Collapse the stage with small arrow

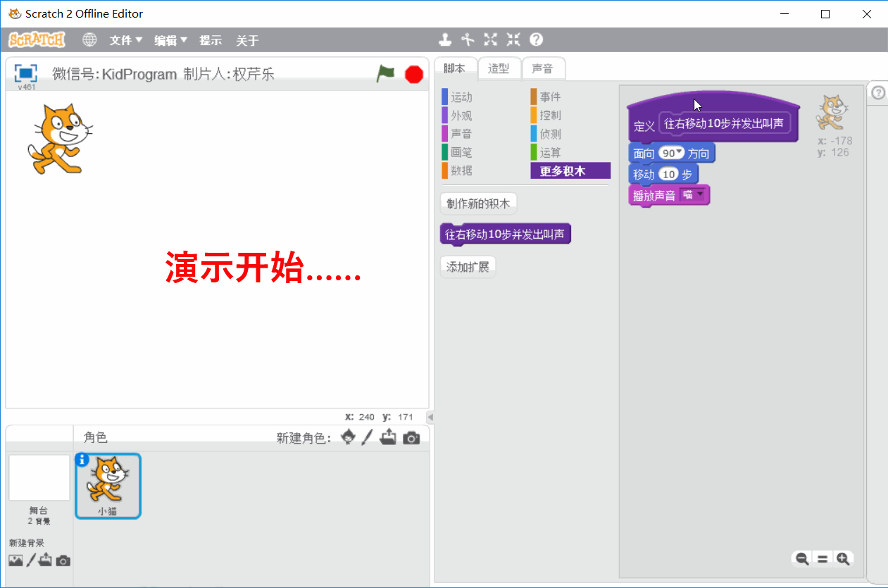[430, 417]
